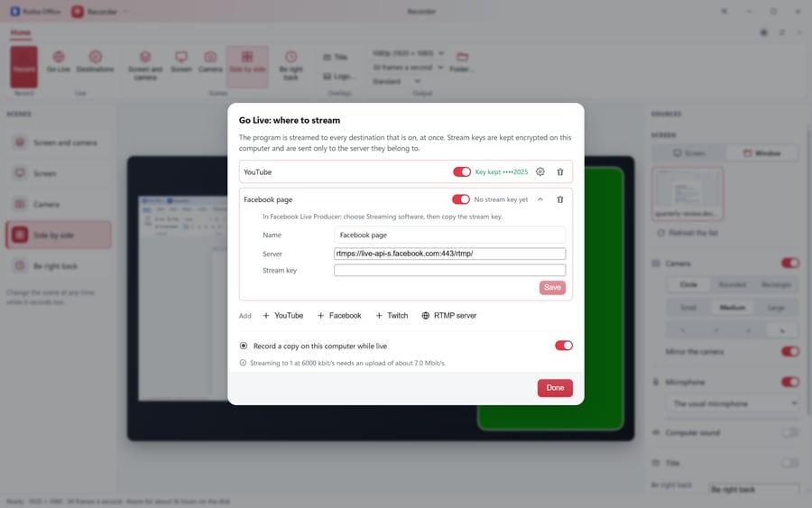The width and height of the screenshot is (812, 508).
Task: Select Screen and camera in Scenes list
Action: (x=59, y=143)
